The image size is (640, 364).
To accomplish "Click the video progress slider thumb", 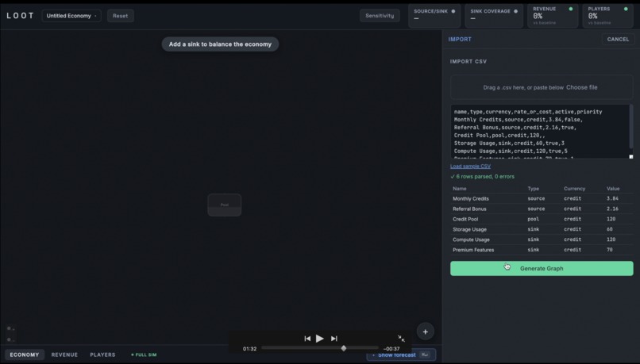I will tap(344, 348).
